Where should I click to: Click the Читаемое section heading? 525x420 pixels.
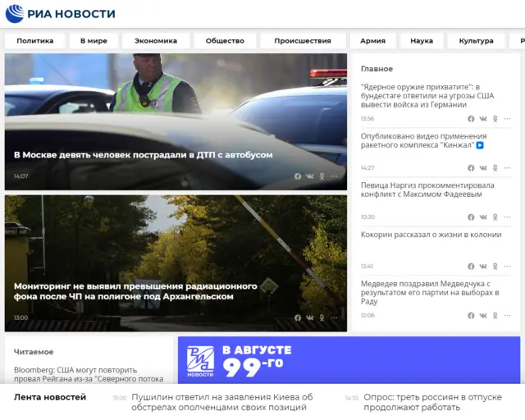point(34,352)
